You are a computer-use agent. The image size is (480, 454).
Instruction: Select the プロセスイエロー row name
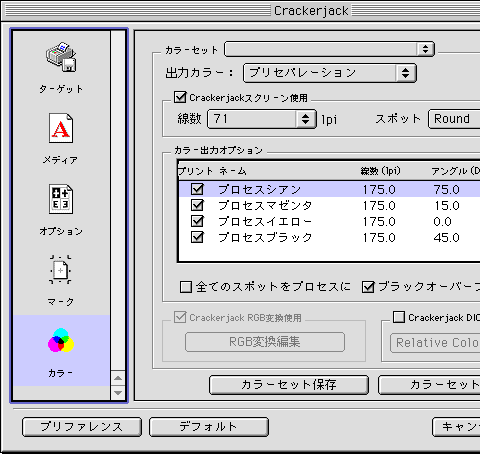tap(265, 222)
